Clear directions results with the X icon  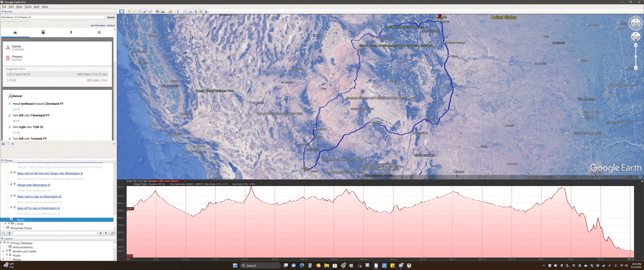pyautogui.click(x=114, y=144)
